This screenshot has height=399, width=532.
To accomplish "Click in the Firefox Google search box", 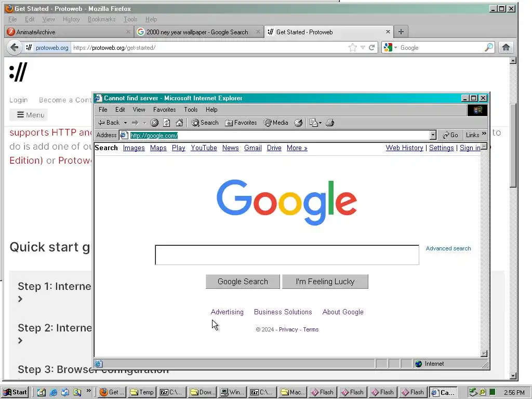I will click(441, 47).
